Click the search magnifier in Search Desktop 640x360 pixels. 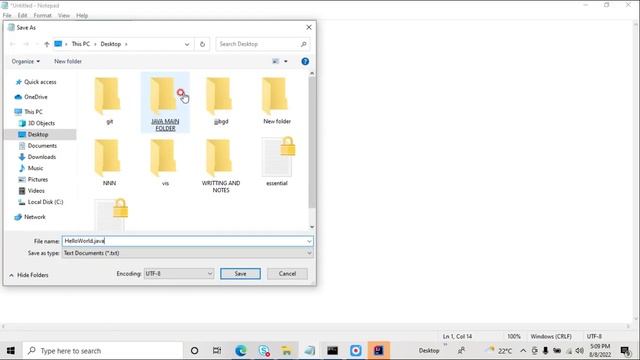pos(303,44)
